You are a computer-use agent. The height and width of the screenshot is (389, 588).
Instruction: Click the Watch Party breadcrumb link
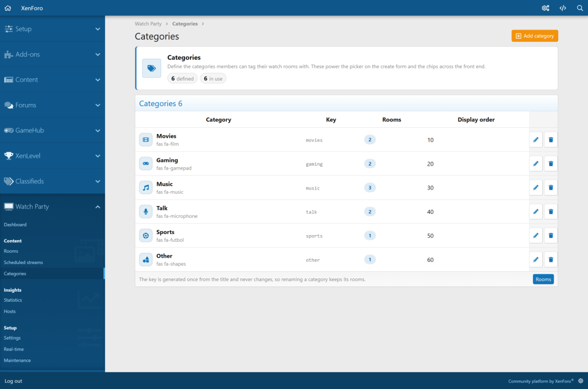(148, 24)
